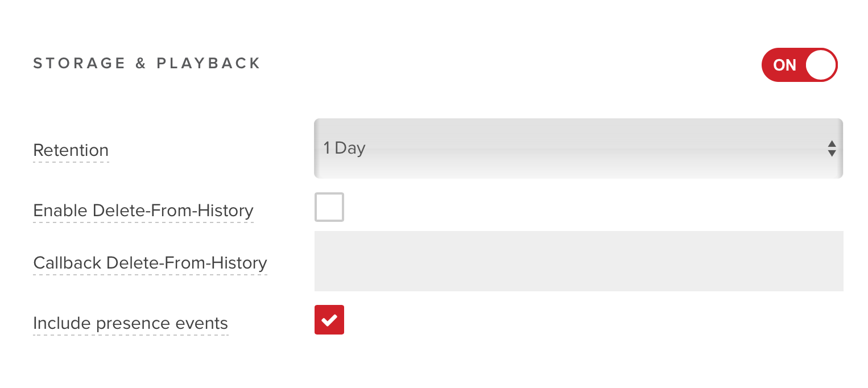The height and width of the screenshot is (388, 868).
Task: Click the Enable Delete-From-History label
Action: pos(143,211)
